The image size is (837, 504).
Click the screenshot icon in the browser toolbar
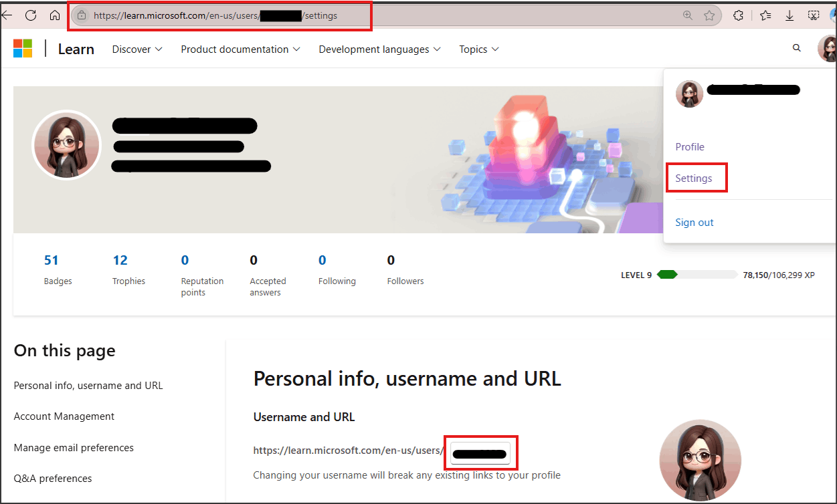click(814, 15)
